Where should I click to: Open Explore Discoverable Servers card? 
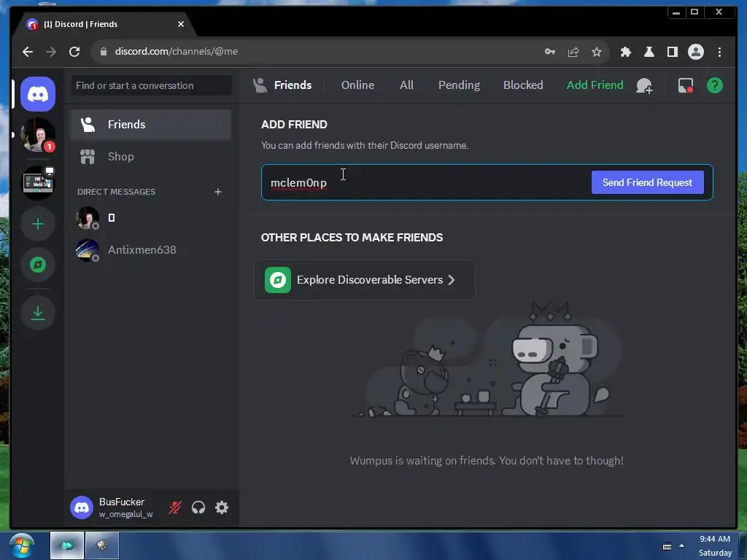click(365, 280)
